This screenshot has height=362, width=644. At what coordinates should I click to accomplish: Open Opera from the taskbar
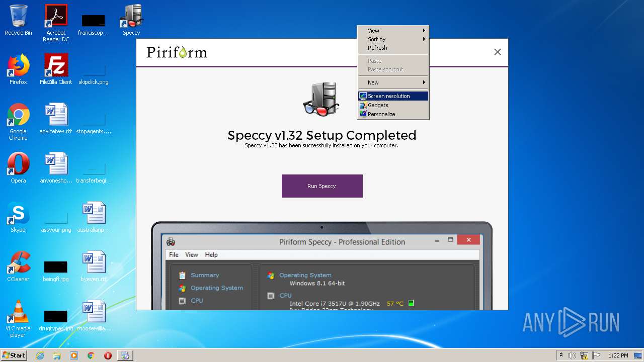[108, 355]
